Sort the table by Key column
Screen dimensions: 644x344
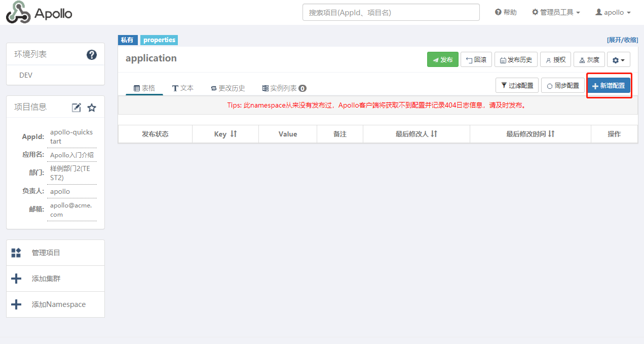click(225, 134)
